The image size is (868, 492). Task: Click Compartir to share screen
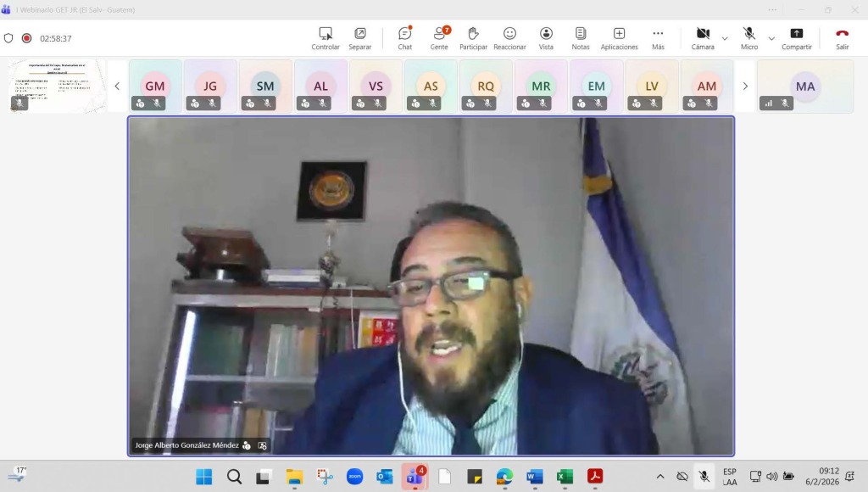(x=797, y=38)
